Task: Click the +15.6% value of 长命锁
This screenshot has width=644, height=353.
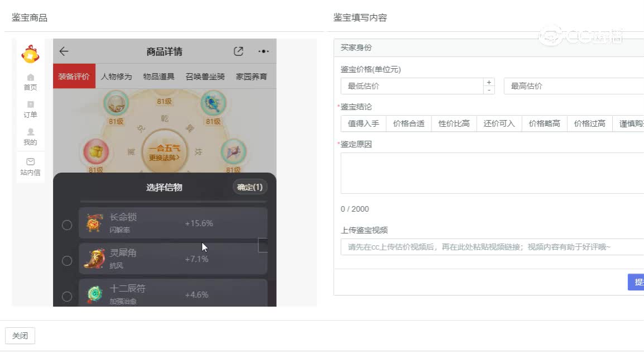Action: [x=199, y=223]
